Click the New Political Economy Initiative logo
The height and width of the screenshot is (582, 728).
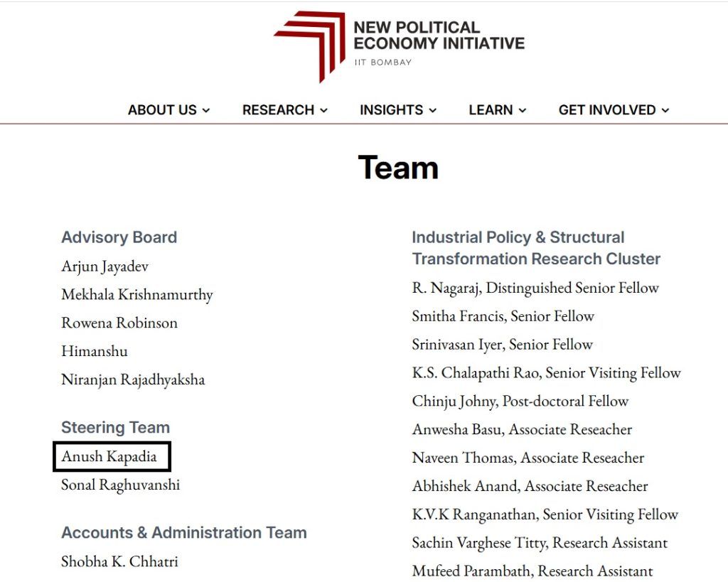(310, 44)
